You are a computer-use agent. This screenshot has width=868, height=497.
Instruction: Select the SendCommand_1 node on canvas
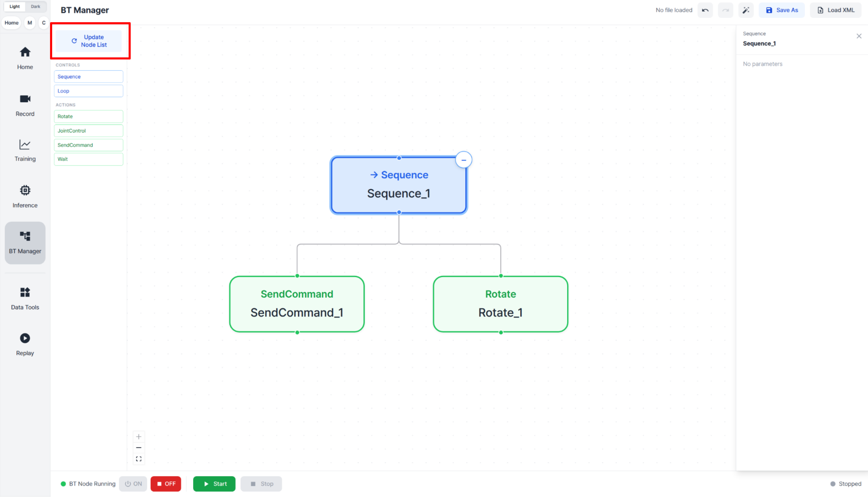coord(297,304)
